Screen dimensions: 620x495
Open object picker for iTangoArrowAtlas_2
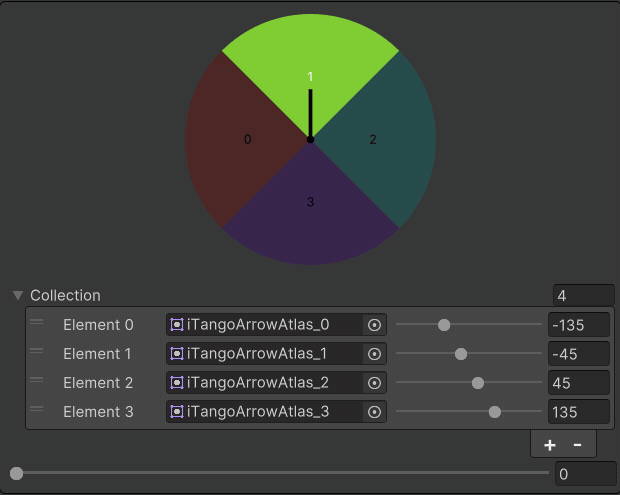[374, 383]
